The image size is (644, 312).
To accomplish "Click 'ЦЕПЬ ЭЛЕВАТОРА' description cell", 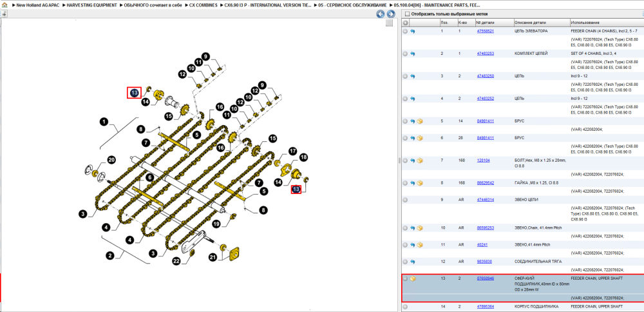I will click(x=531, y=31).
